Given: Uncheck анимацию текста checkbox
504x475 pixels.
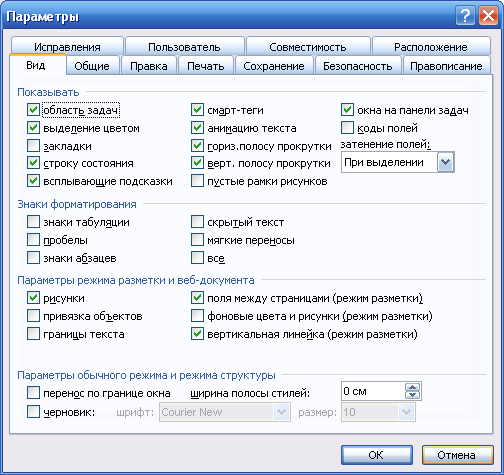Looking at the screenshot, I should click(197, 128).
